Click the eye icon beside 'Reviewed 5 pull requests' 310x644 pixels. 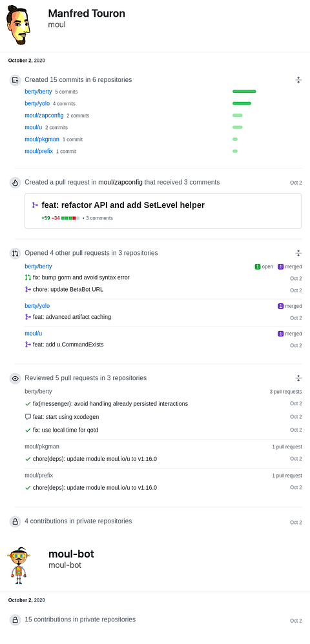[x=15, y=378]
